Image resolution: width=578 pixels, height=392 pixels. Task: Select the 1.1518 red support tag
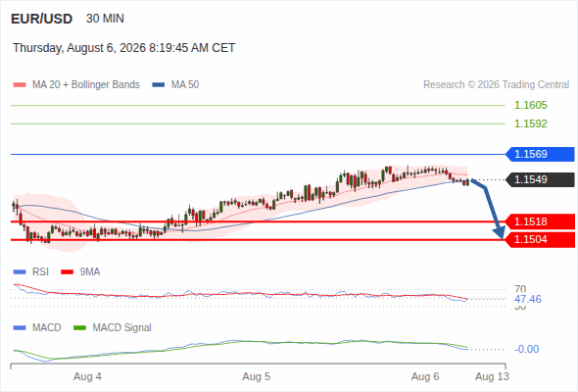point(541,221)
